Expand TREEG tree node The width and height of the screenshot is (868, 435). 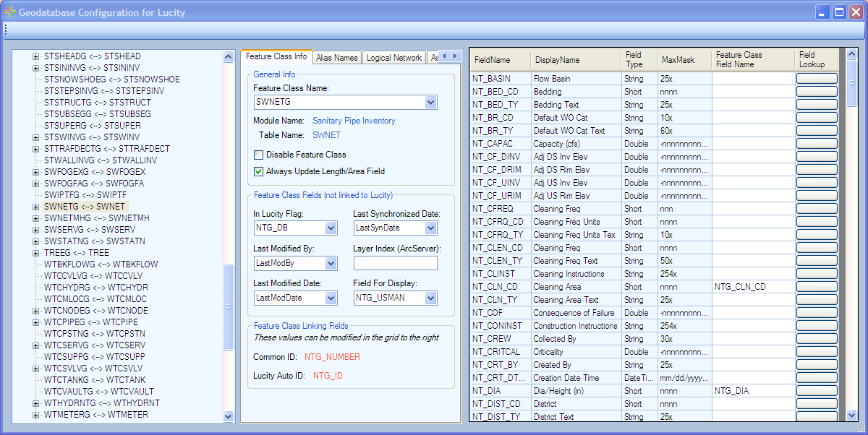click(x=36, y=253)
